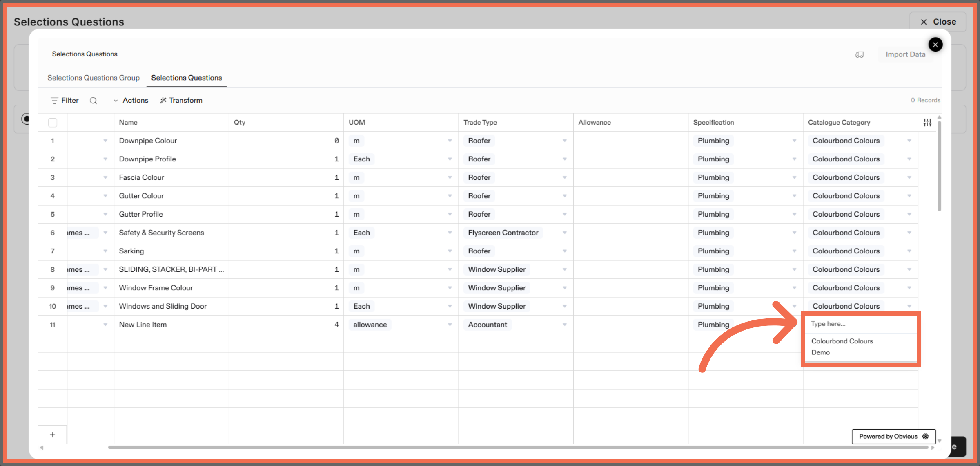This screenshot has height=466, width=980.
Task: Click the search magnifier icon
Action: pos(94,100)
